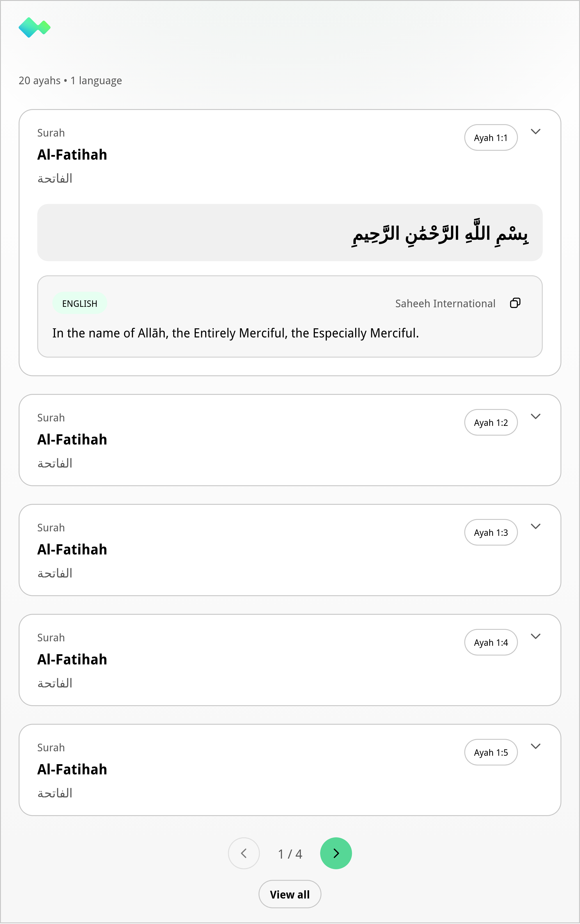This screenshot has height=924, width=580.
Task: Expand the Ayah 1:5 card
Action: coord(536,746)
